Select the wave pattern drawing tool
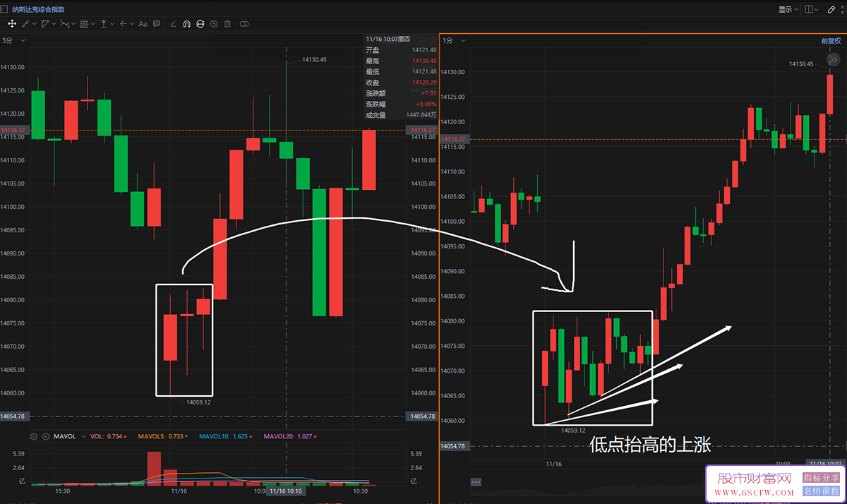 point(64,24)
